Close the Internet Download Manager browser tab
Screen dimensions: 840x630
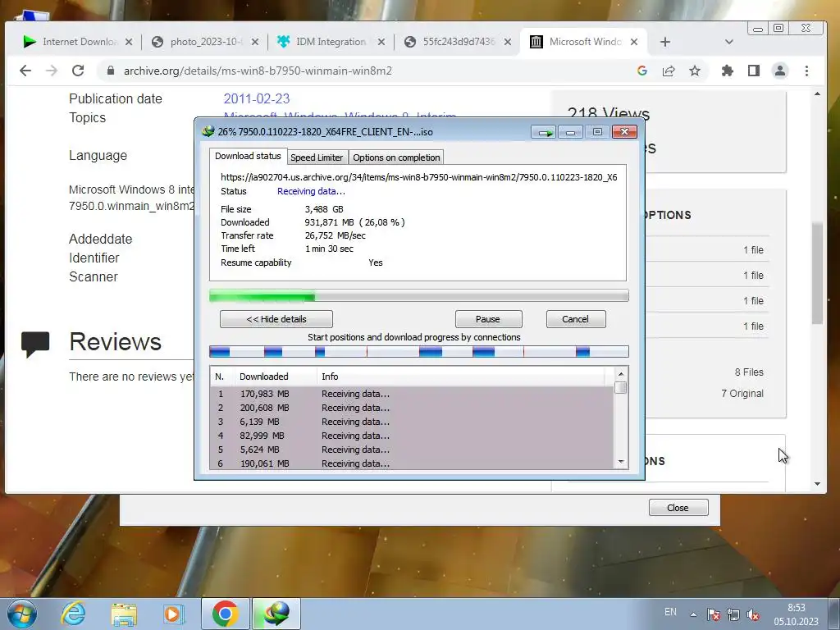click(129, 42)
